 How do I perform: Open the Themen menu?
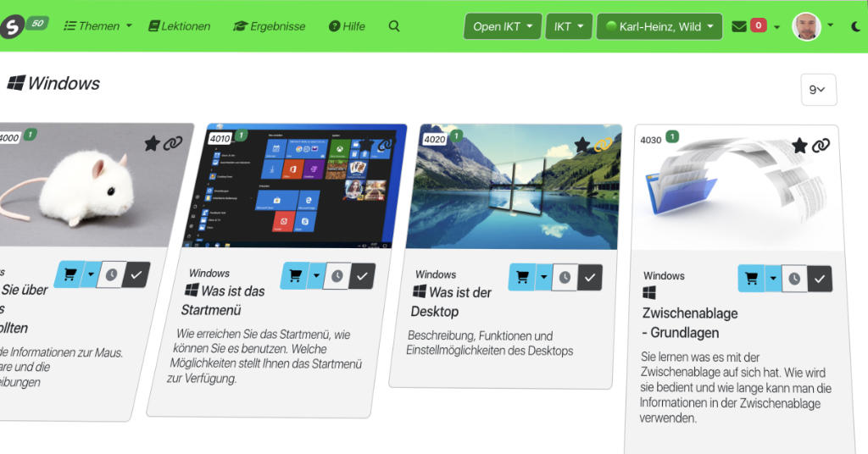(x=98, y=26)
